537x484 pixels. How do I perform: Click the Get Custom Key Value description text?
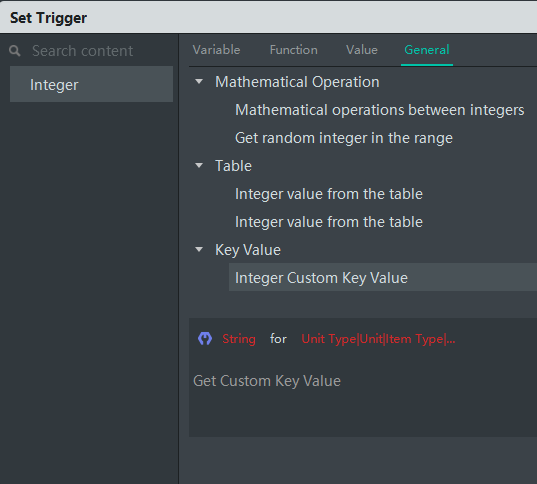[267, 381]
